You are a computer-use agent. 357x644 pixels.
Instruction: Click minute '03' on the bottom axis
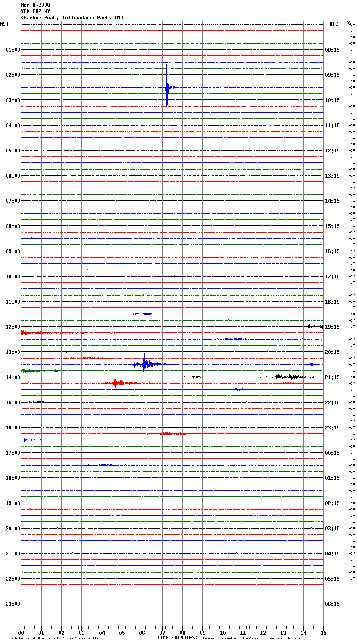click(81, 633)
